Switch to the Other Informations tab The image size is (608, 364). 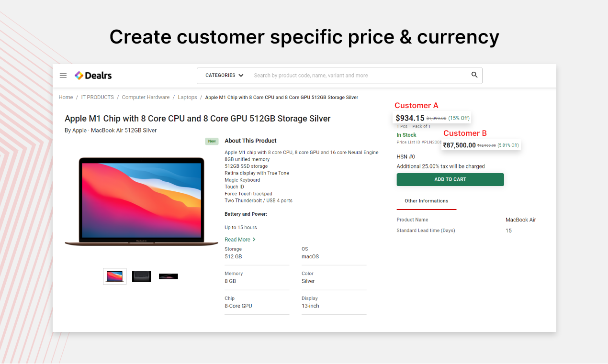426,201
